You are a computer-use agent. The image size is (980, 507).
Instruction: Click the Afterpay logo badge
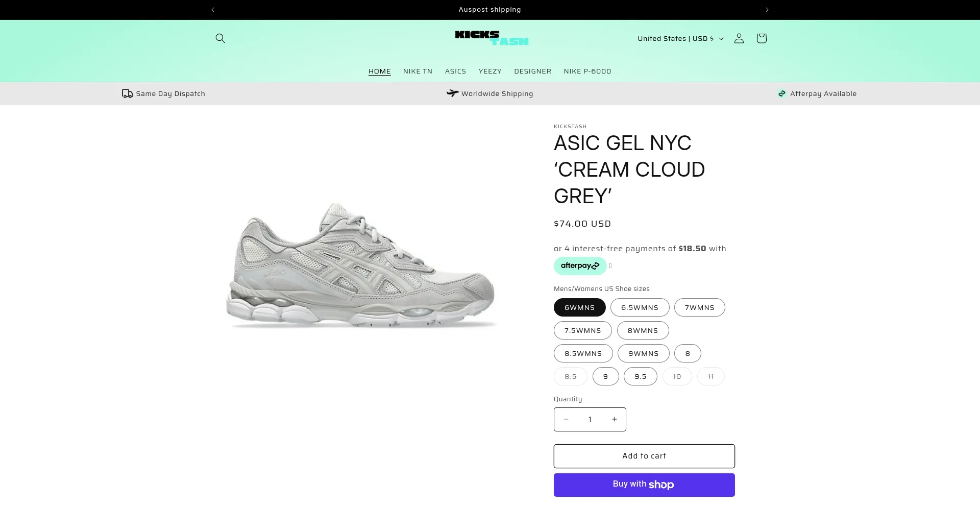[580, 266]
